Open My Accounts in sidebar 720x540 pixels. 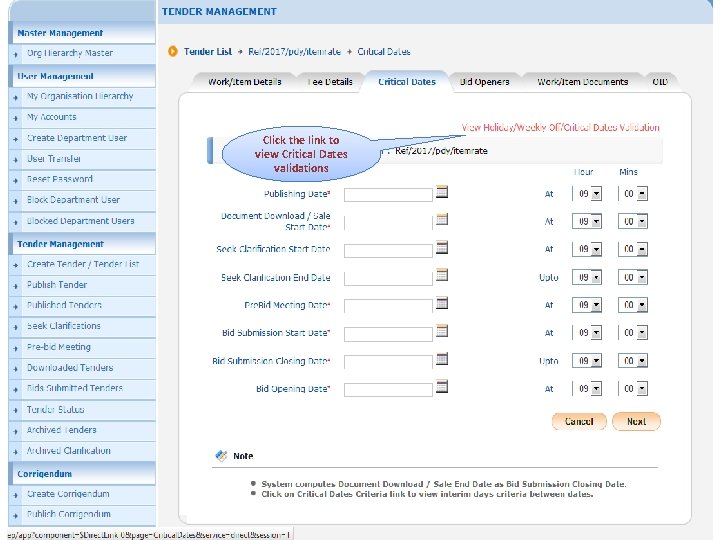click(51, 117)
